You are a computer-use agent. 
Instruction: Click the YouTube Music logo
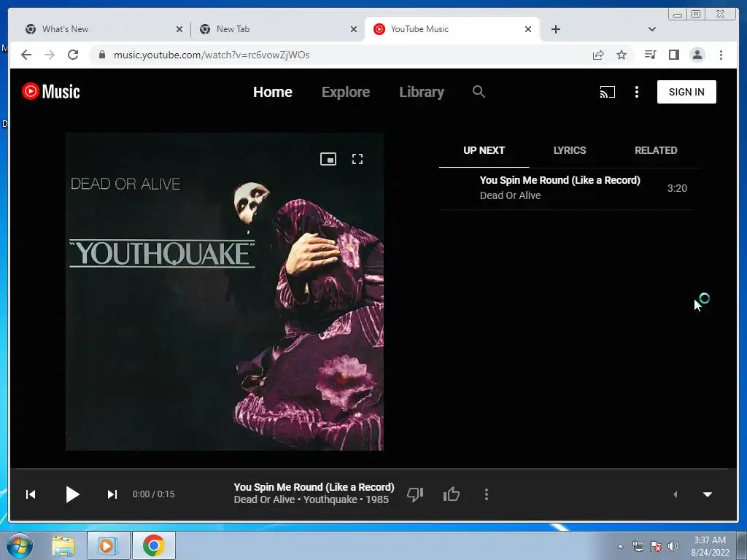click(50, 91)
